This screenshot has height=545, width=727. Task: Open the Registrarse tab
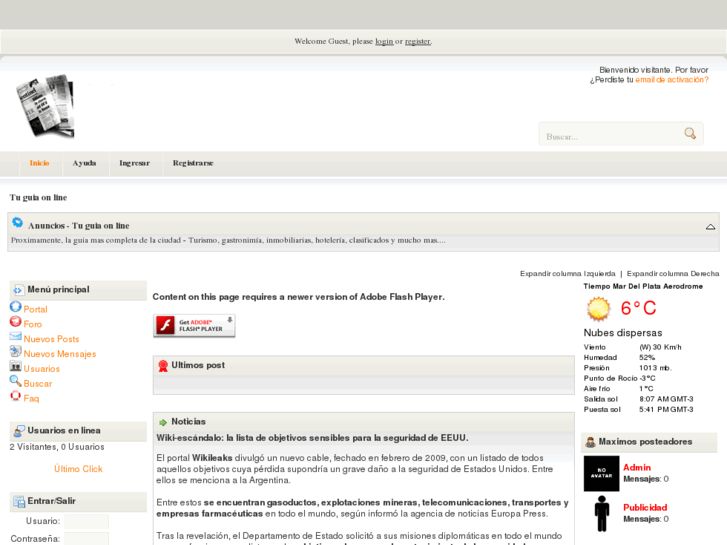click(x=193, y=163)
